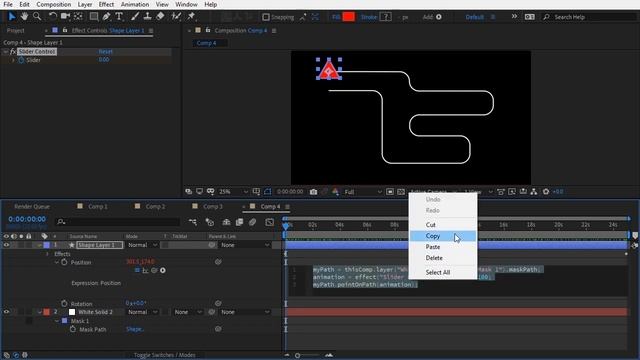Select the Unified Camera tool
This screenshot has width=640, height=360.
[65, 16]
